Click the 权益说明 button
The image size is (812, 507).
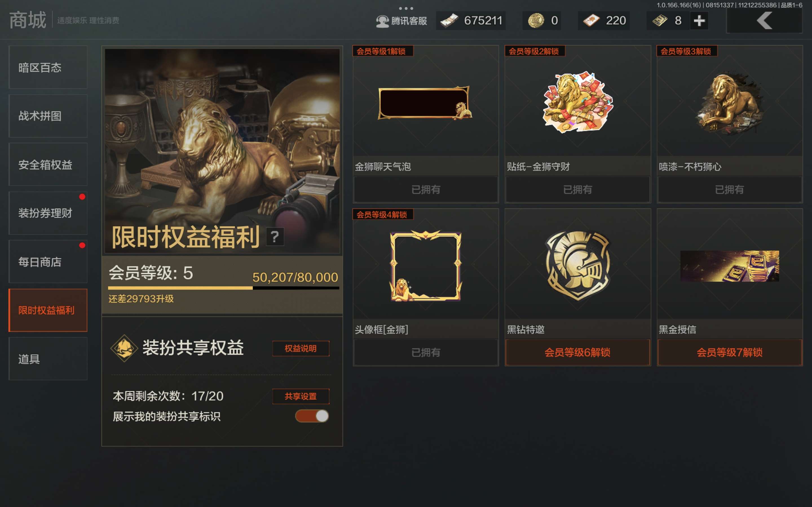[x=301, y=348]
